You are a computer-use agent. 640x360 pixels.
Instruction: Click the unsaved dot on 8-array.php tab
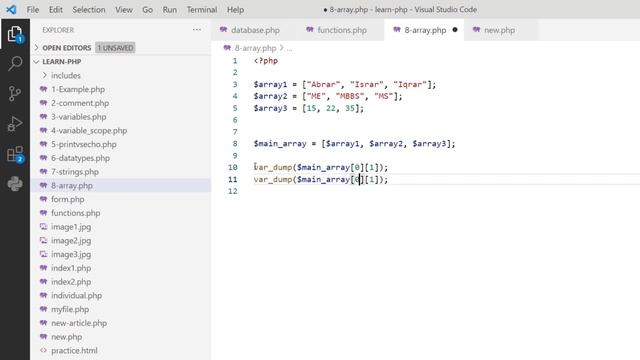(x=455, y=30)
